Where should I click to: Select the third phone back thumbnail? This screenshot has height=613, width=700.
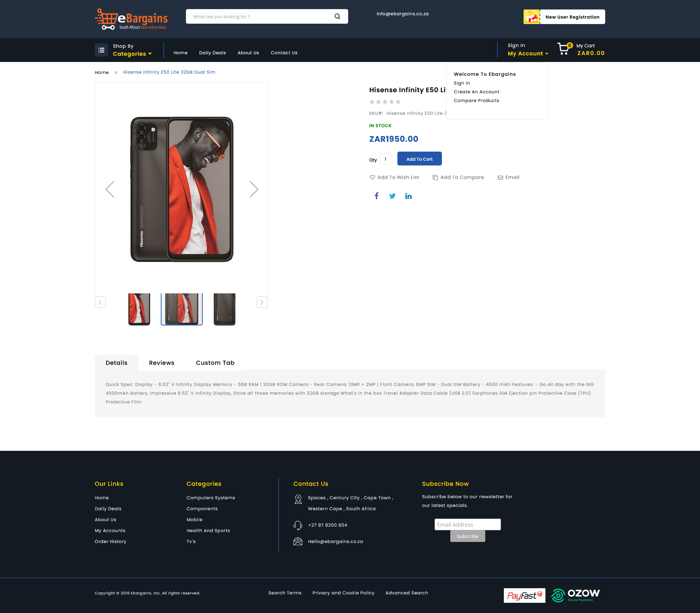click(x=225, y=309)
